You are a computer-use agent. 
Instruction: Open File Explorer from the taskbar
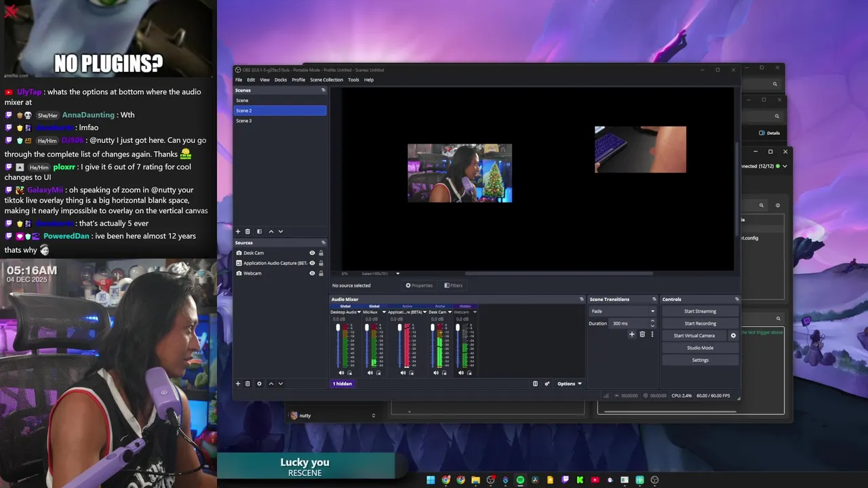pyautogui.click(x=475, y=480)
